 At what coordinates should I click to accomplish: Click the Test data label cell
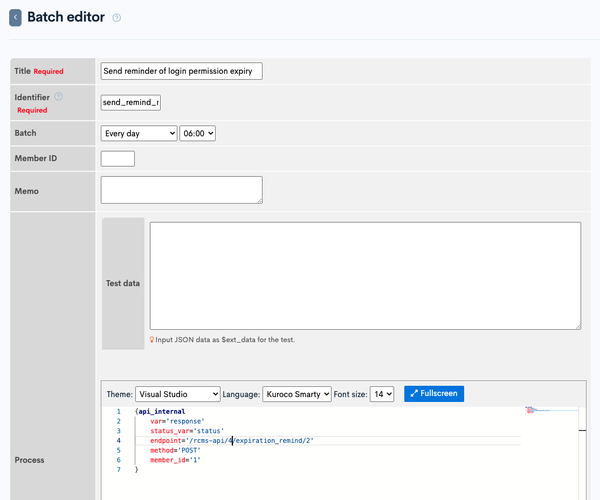[x=123, y=283]
